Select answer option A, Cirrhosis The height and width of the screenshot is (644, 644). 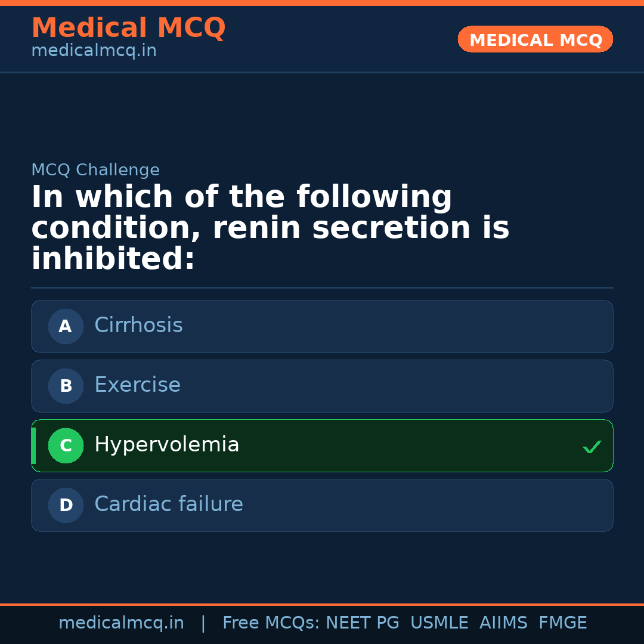(322, 326)
